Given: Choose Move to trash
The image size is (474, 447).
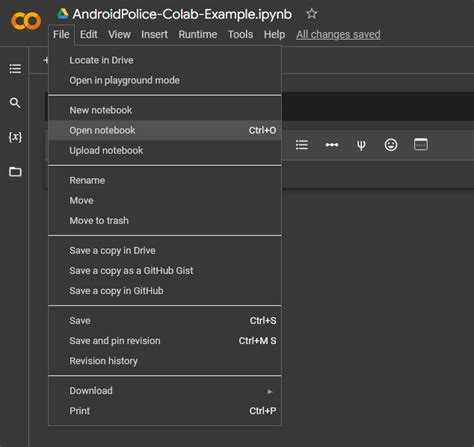Looking at the screenshot, I should point(165,220).
